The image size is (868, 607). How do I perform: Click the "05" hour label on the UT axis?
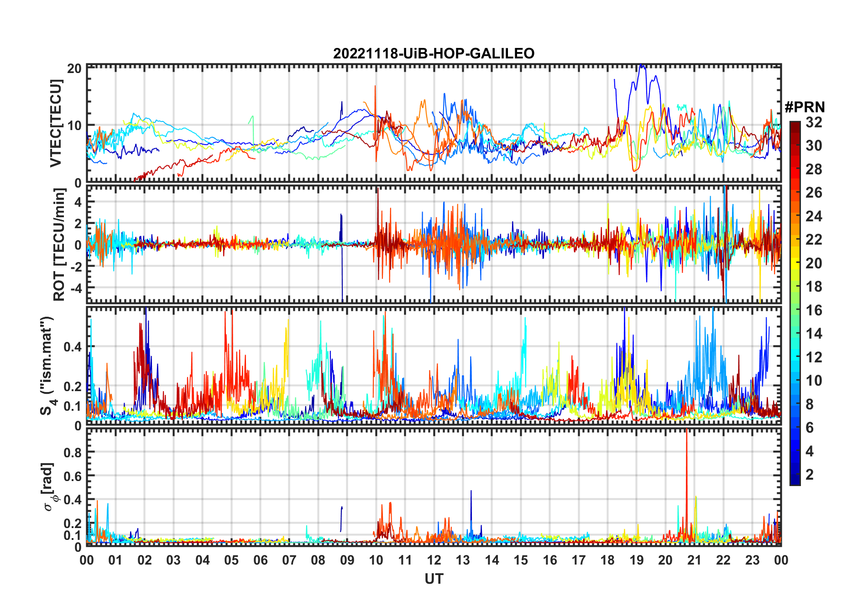(231, 560)
